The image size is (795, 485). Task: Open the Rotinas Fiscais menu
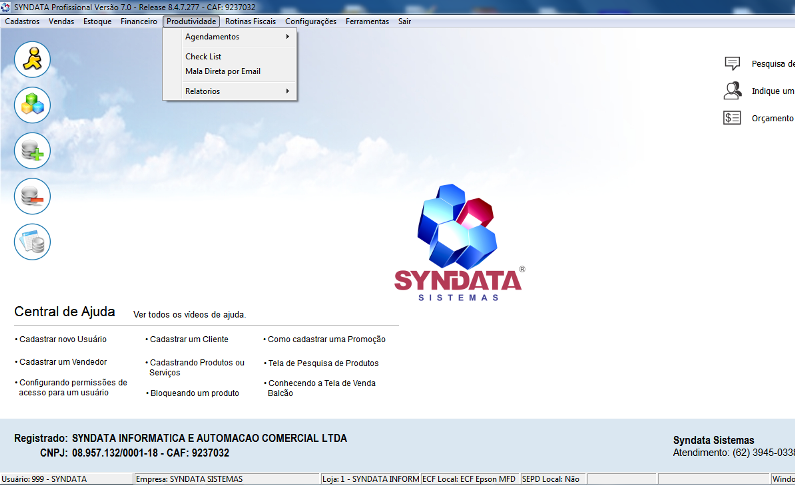[x=250, y=21]
